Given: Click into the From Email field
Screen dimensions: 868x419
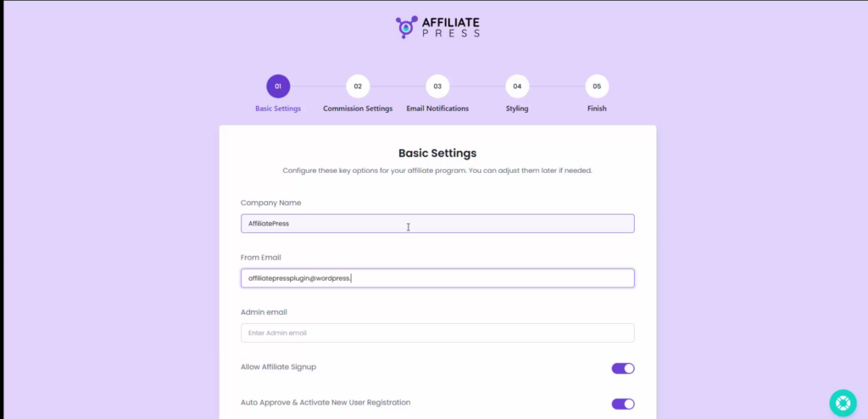Looking at the screenshot, I should pyautogui.click(x=437, y=278).
